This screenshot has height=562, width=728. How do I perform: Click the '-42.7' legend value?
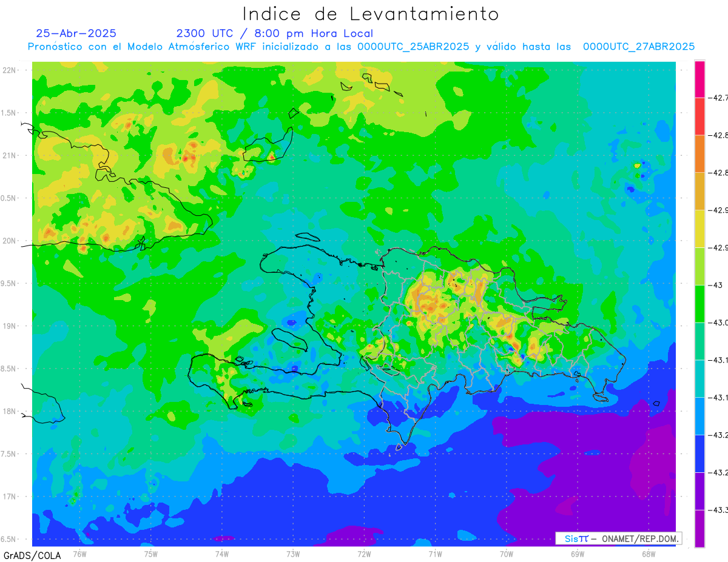[718, 98]
